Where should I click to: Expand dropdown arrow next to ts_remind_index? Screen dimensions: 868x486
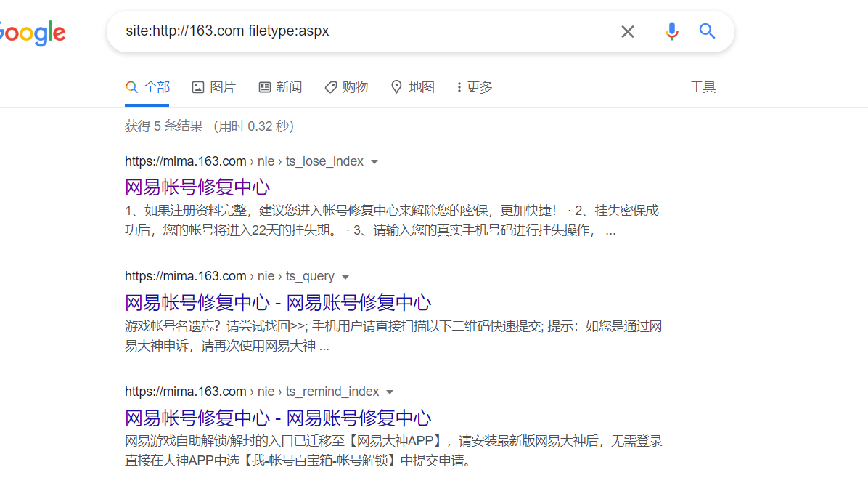pyautogui.click(x=390, y=392)
